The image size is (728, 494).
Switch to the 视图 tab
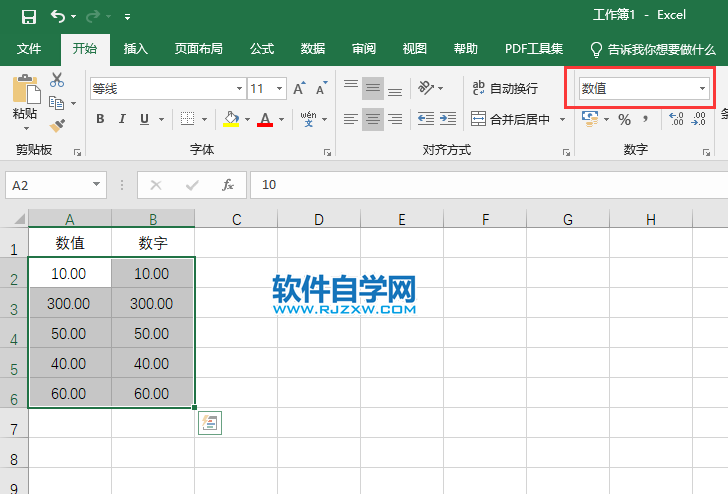coord(415,49)
